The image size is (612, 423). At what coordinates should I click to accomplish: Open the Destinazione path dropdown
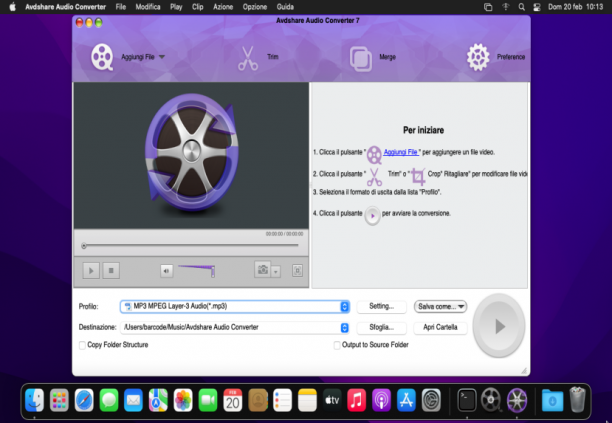click(x=344, y=328)
